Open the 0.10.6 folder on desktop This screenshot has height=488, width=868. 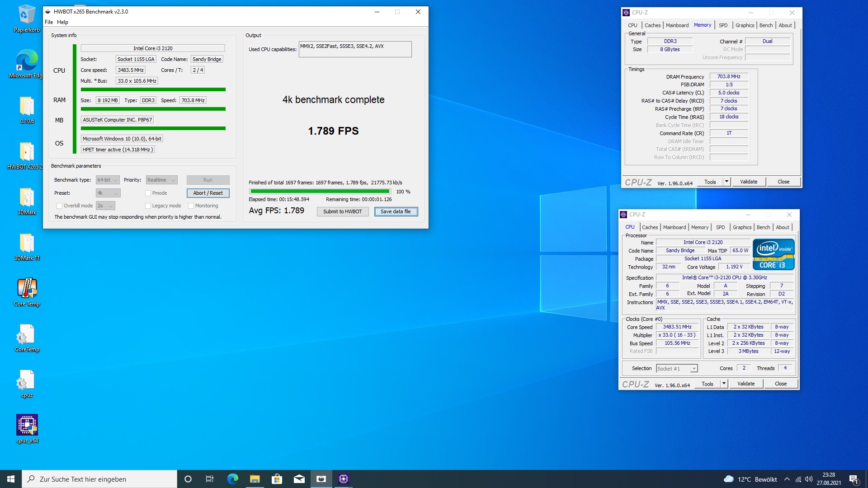[x=27, y=110]
